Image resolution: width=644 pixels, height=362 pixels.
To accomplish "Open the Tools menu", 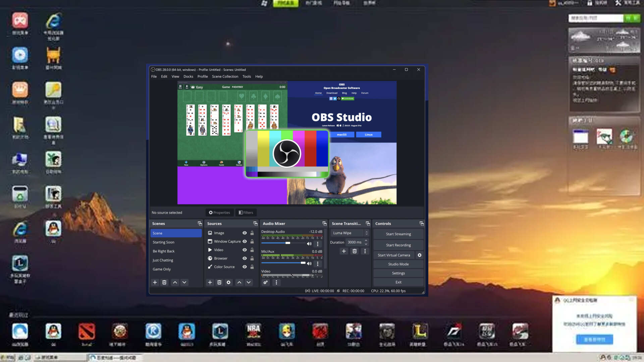I will 247,76.
